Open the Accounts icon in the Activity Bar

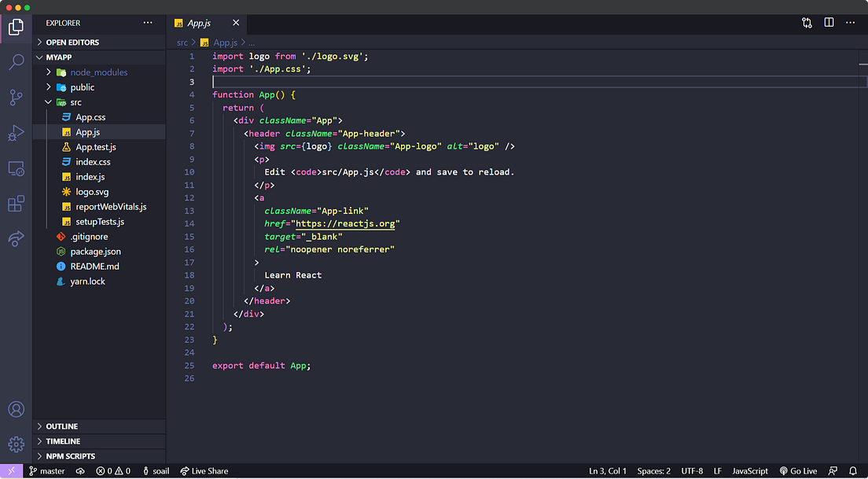tap(16, 409)
